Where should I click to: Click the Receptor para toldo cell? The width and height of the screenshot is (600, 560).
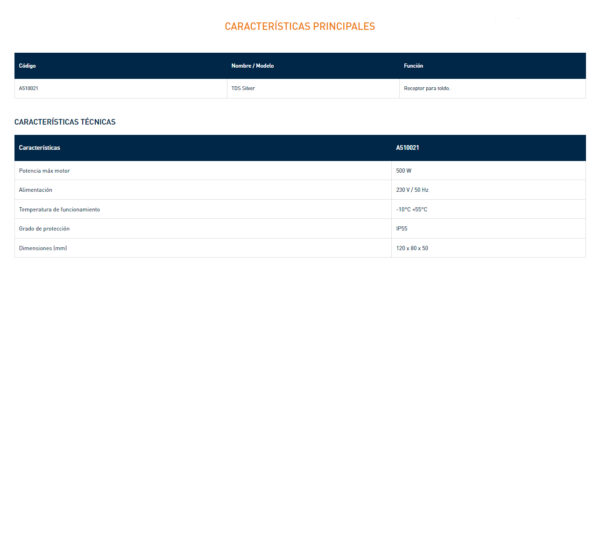(426, 88)
